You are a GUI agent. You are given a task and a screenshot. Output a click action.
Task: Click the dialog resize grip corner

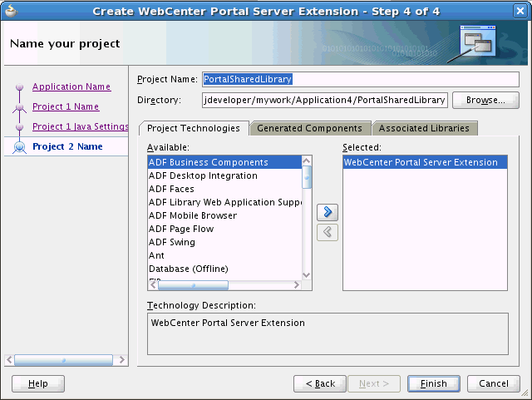point(525,393)
